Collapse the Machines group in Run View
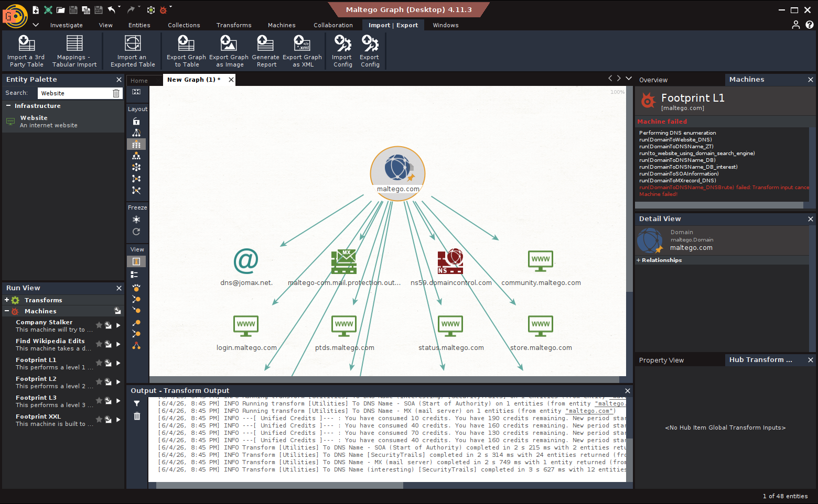This screenshot has height=504, width=818. [x=7, y=311]
